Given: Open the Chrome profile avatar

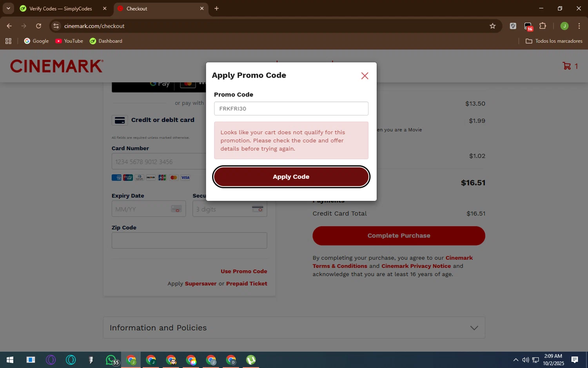Looking at the screenshot, I should (x=564, y=26).
